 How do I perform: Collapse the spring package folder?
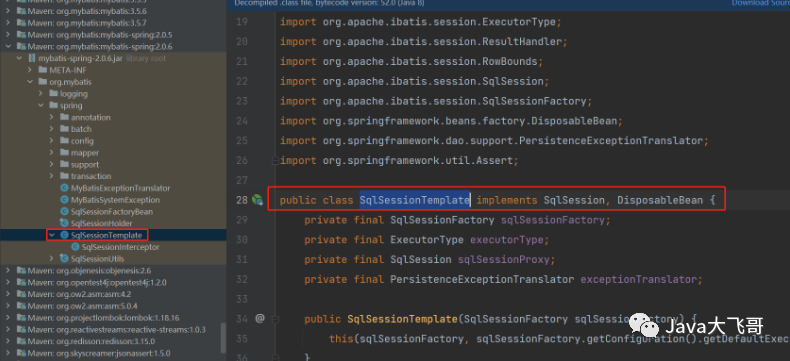[x=41, y=105]
